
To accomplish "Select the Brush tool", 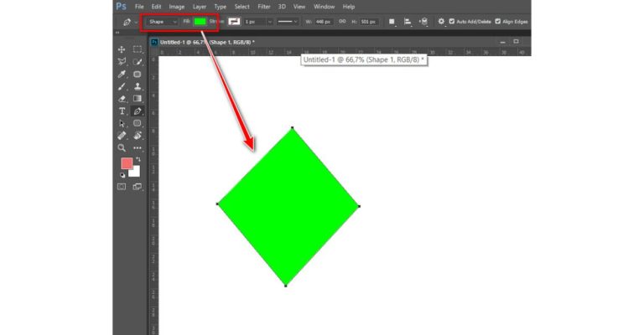I will coord(122,86).
